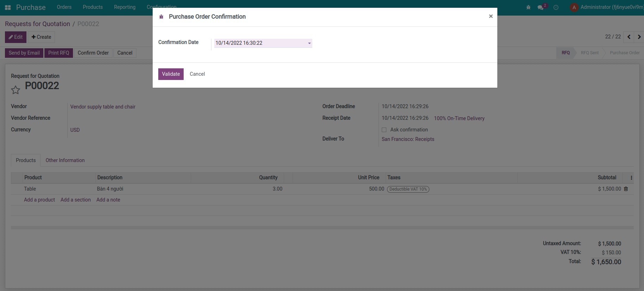Click unit price value 500.00

(376, 189)
